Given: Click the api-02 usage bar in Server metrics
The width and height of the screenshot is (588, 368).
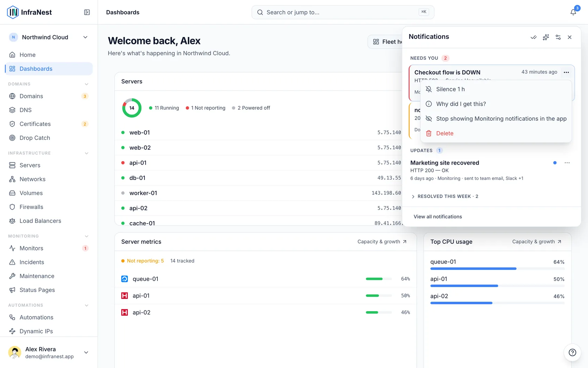Looking at the screenshot, I should pos(379,313).
